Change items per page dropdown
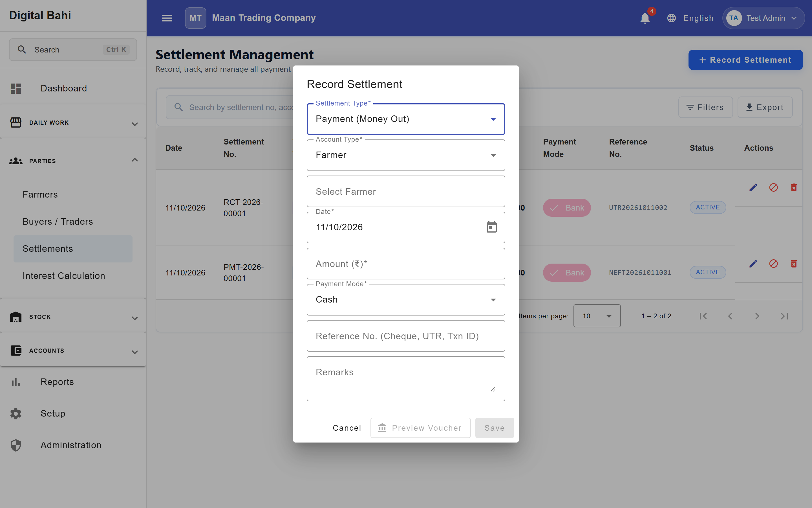Viewport: 812px width, 508px height. pos(597,316)
